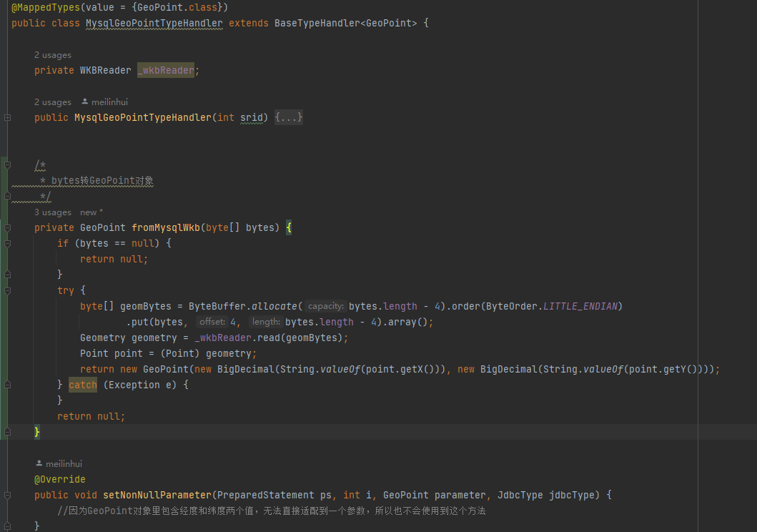Click the folded {...} constructor body placeholder
The width and height of the screenshot is (757, 532).
click(x=289, y=117)
